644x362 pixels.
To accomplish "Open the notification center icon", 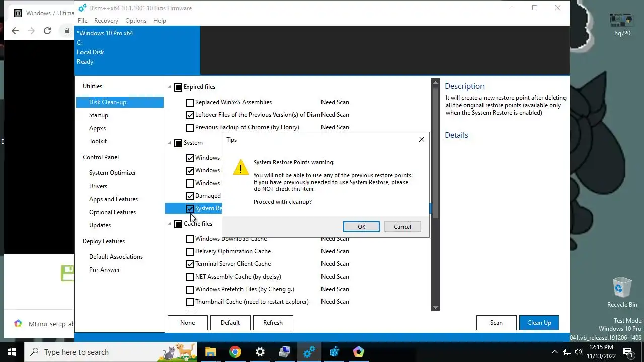I will click(628, 352).
